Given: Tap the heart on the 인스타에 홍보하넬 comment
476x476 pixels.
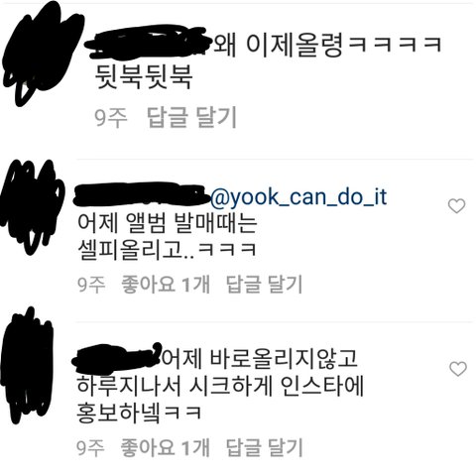Looking at the screenshot, I should point(458,369).
